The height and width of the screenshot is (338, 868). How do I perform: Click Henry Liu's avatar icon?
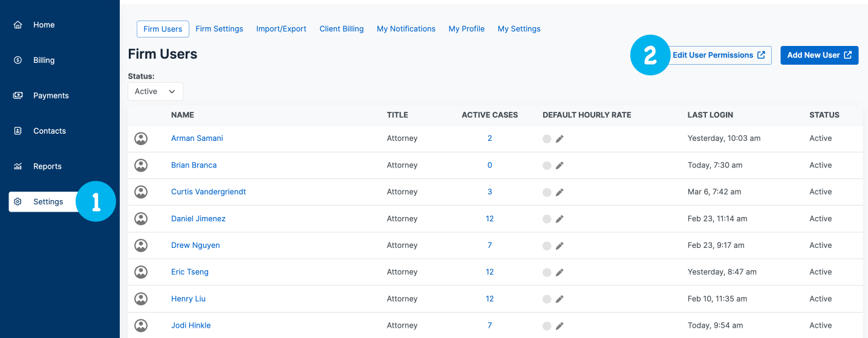pyautogui.click(x=141, y=299)
